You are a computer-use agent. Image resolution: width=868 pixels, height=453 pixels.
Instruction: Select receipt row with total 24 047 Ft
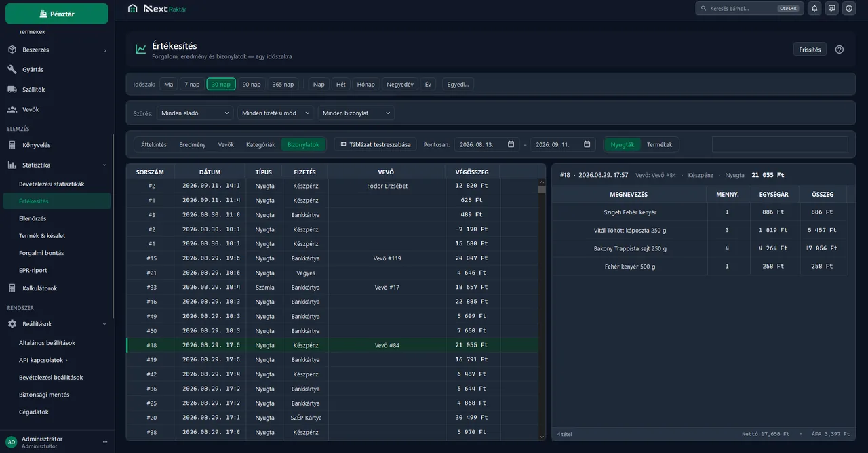click(x=332, y=258)
